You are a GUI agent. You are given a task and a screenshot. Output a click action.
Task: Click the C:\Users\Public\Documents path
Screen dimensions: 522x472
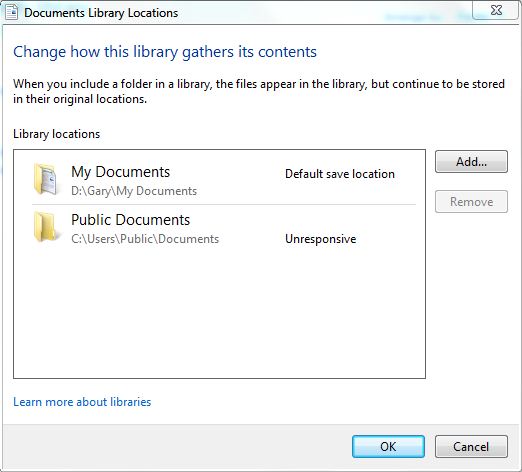click(x=145, y=239)
